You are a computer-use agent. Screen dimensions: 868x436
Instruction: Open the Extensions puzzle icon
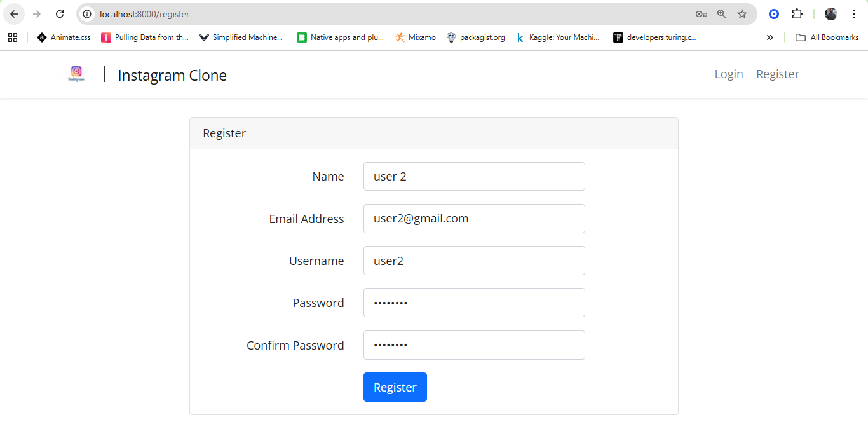point(797,14)
